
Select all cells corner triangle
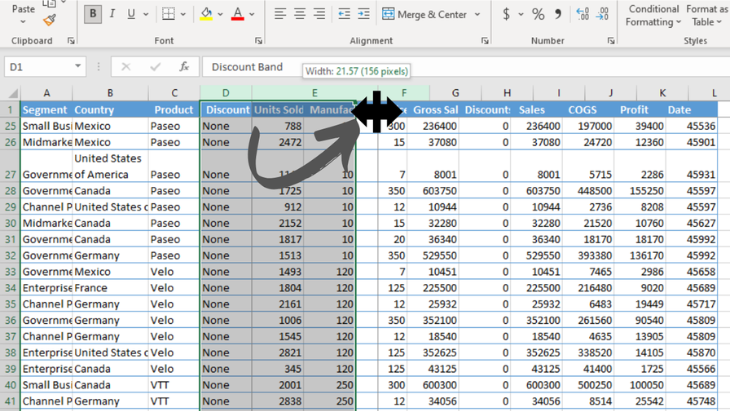pyautogui.click(x=13, y=93)
